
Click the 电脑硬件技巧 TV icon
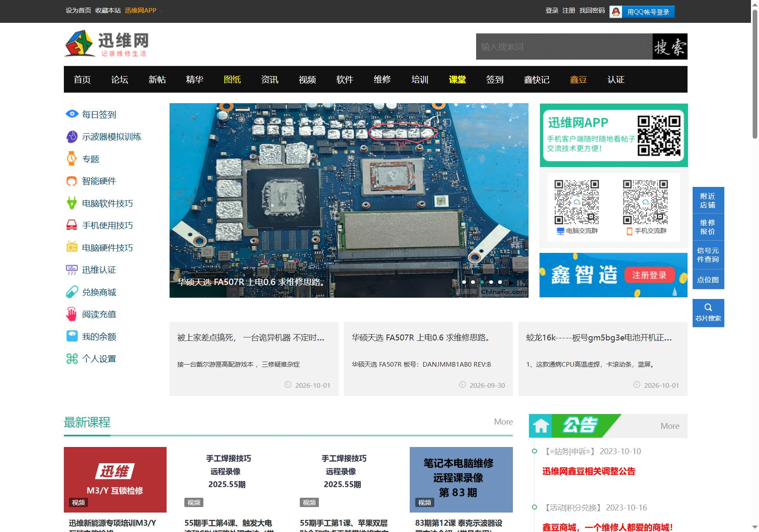[x=72, y=247]
